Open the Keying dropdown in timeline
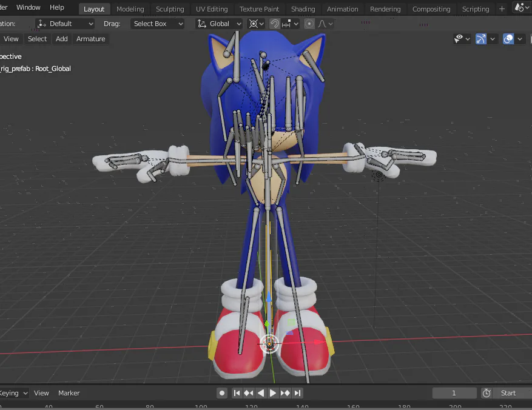The image size is (532, 410). pyautogui.click(x=14, y=393)
